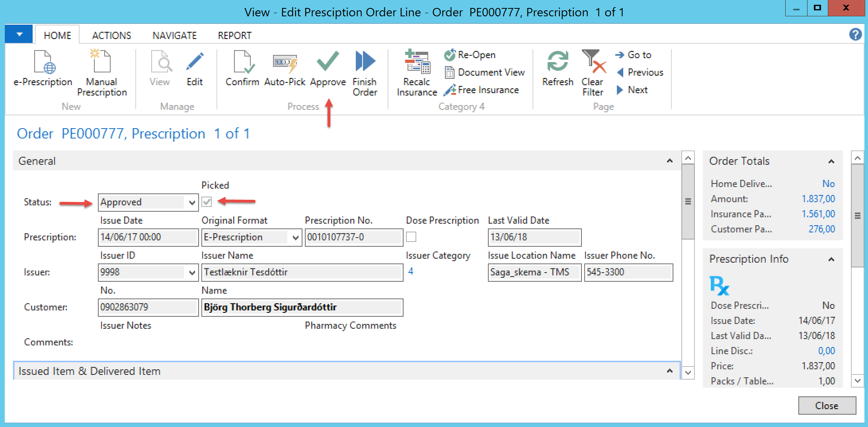Refresh the prescription page

click(558, 62)
